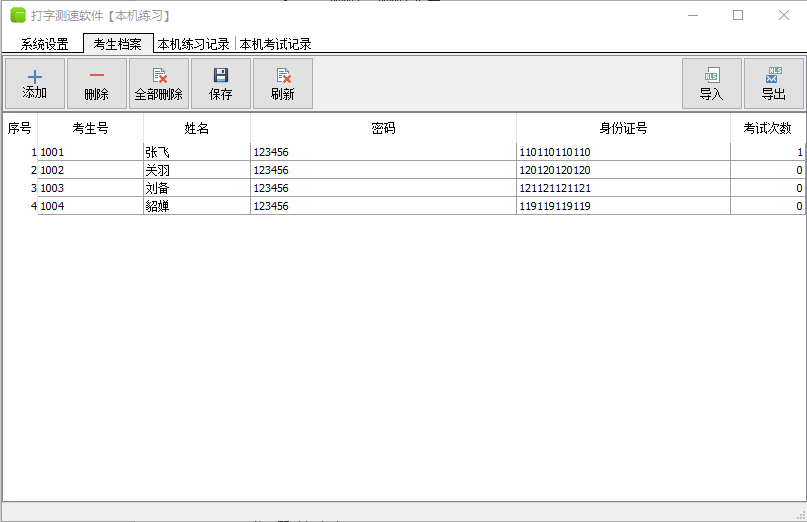Screen dimensions: 807x522
Task: Switch to the 系统设置 tab
Action: point(45,44)
